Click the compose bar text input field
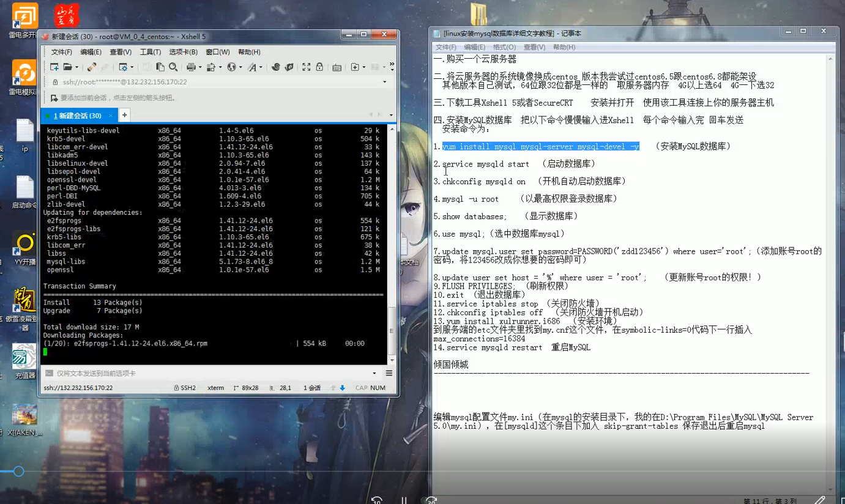This screenshot has height=504, width=845. click(x=208, y=373)
